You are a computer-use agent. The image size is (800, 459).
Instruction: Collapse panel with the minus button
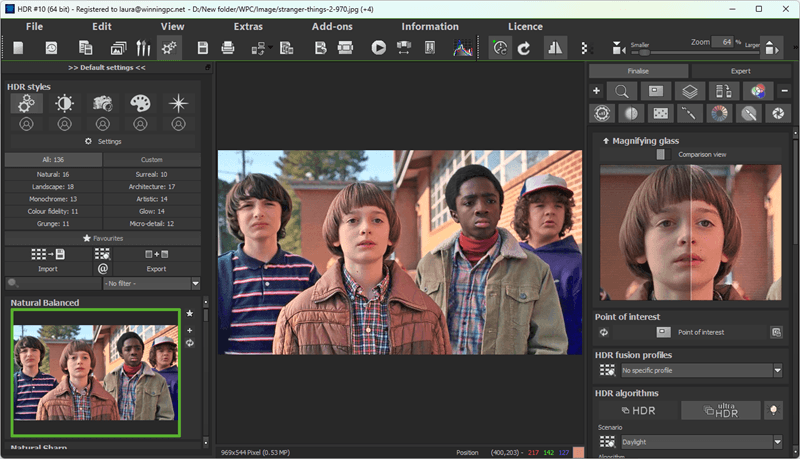coord(784,91)
